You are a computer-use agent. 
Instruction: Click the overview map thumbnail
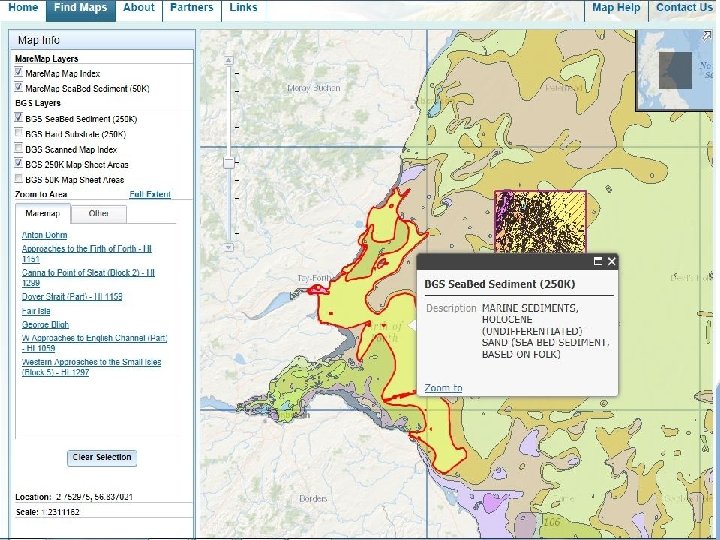pos(675,70)
